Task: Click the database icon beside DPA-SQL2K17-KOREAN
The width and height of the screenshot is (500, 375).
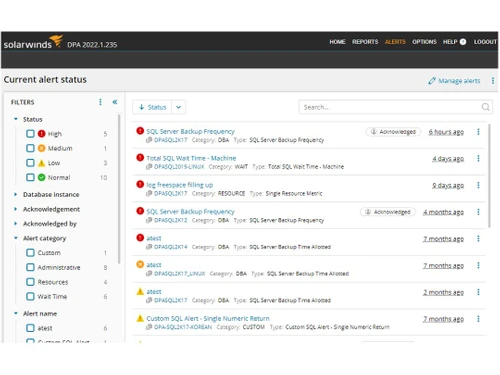Action: pyautogui.click(x=149, y=327)
